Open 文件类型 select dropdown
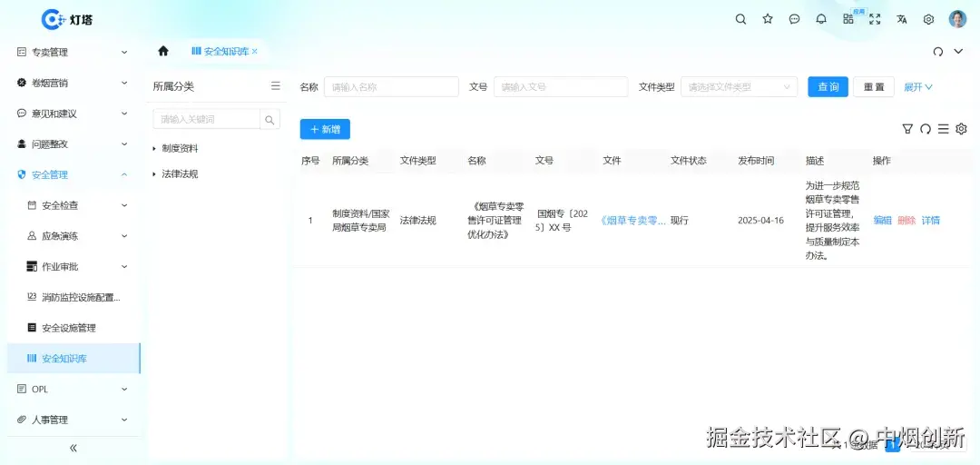Screen dimensions: 980x465 tap(739, 87)
